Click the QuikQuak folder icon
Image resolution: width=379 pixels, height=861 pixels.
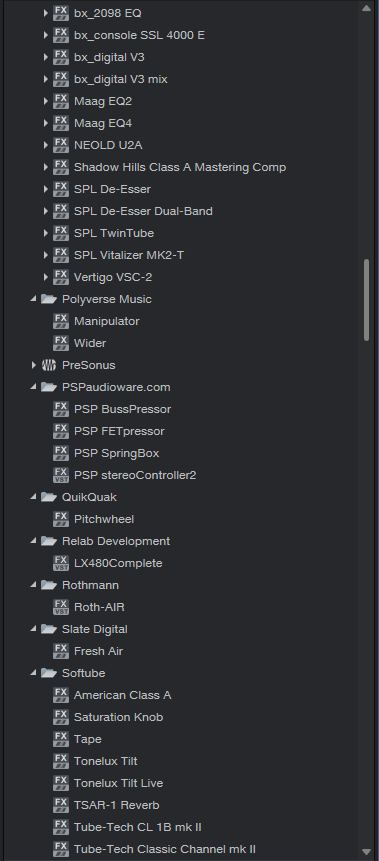(x=49, y=496)
